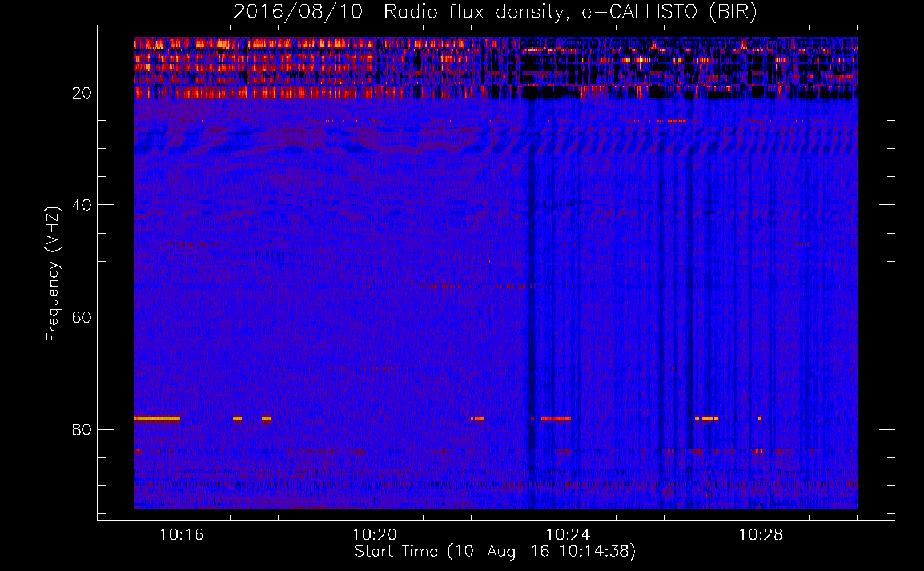Click the 10:16 time tick label
Image resolution: width=924 pixels, height=571 pixels.
[182, 535]
